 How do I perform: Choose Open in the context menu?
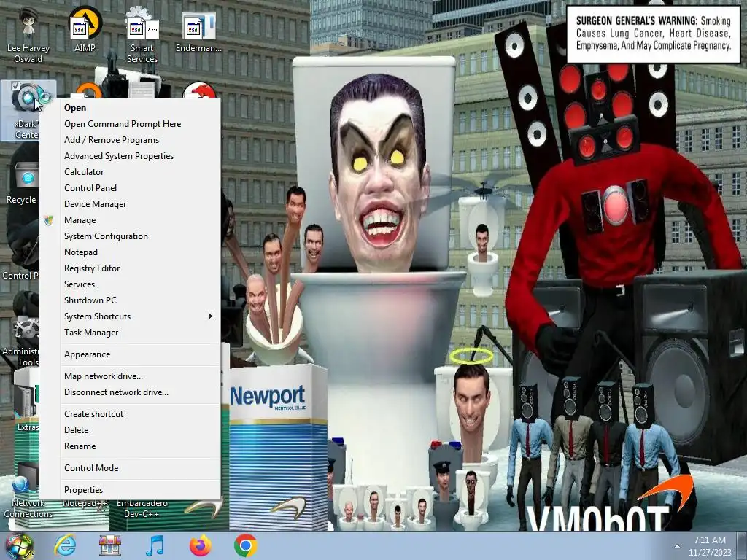click(130, 108)
